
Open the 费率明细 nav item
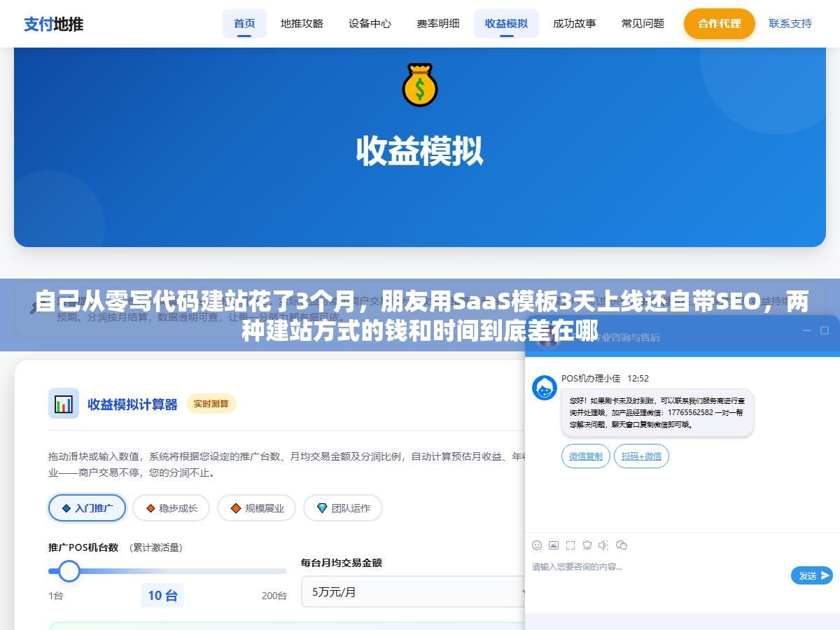[438, 24]
